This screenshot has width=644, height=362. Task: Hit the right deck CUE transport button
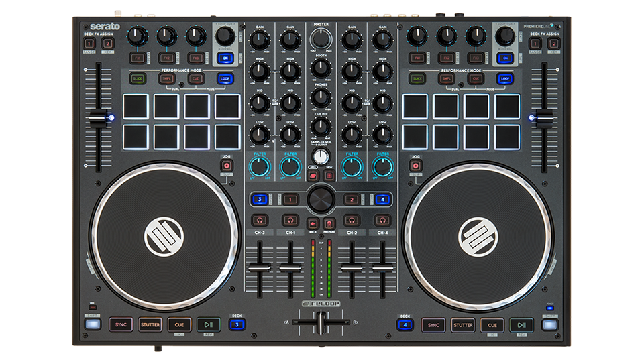click(492, 325)
